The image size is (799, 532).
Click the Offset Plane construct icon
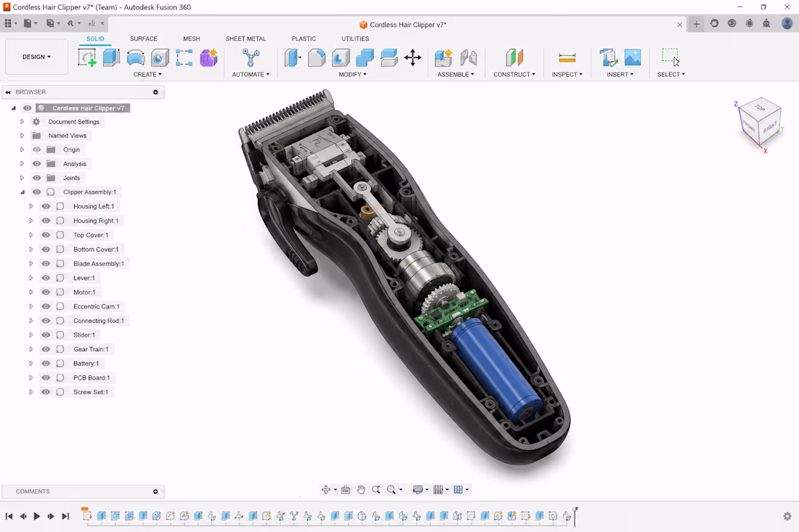point(514,57)
